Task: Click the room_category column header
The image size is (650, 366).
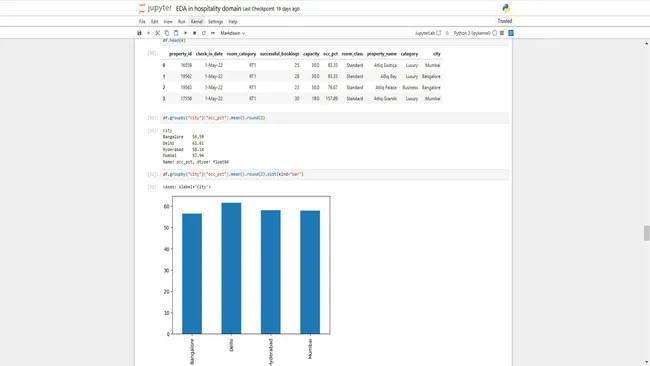Action: [241, 54]
